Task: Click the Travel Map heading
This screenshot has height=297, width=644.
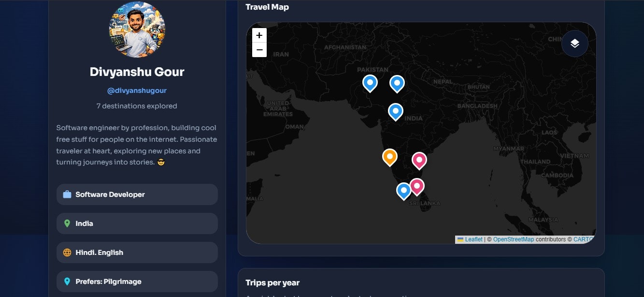Action: click(267, 7)
